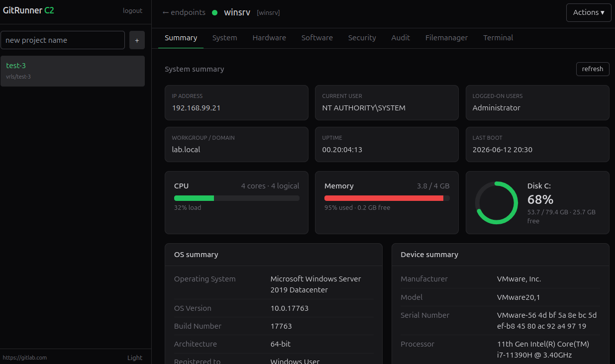
Task: Click the 4 cores · 4 logical text
Action: [270, 186]
